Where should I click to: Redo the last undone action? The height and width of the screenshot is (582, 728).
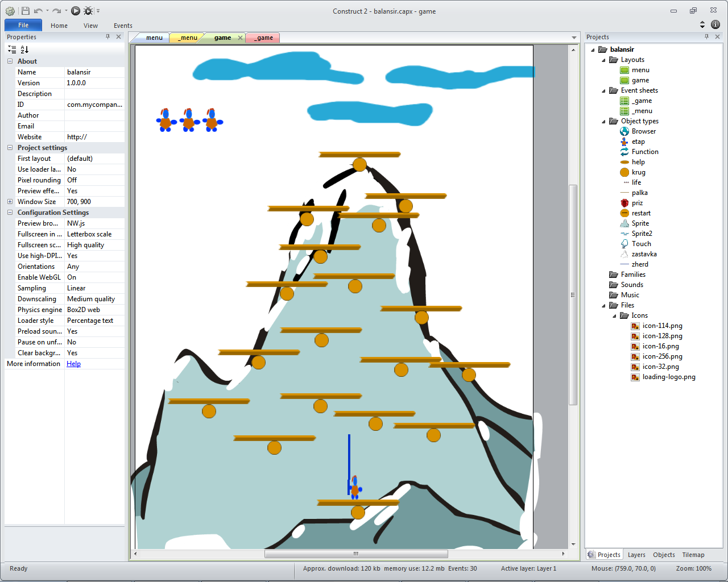coord(56,11)
